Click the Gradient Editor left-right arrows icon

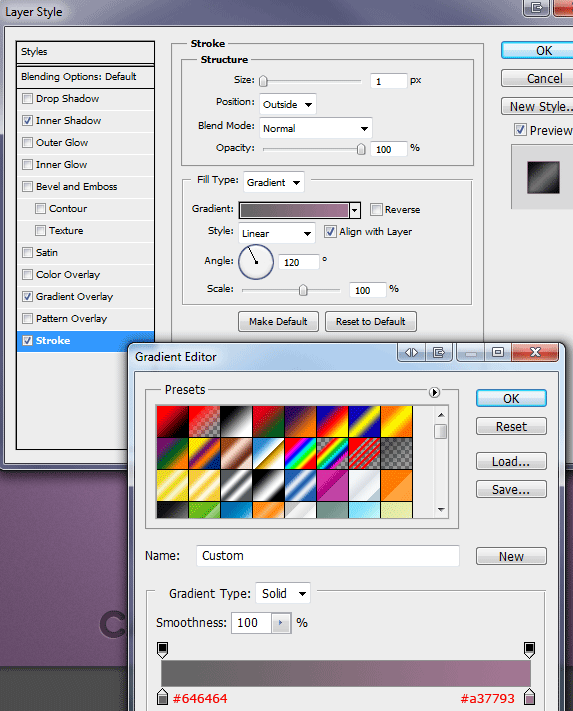(411, 352)
